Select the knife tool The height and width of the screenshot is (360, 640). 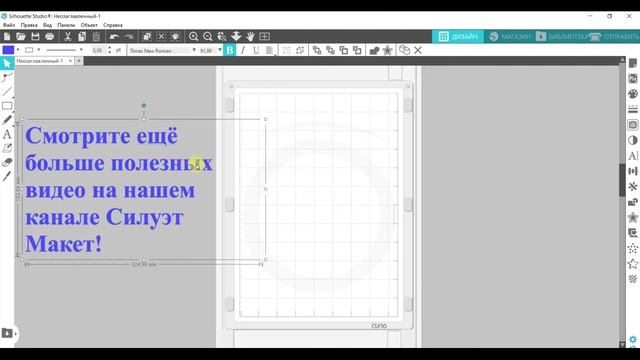[7, 176]
